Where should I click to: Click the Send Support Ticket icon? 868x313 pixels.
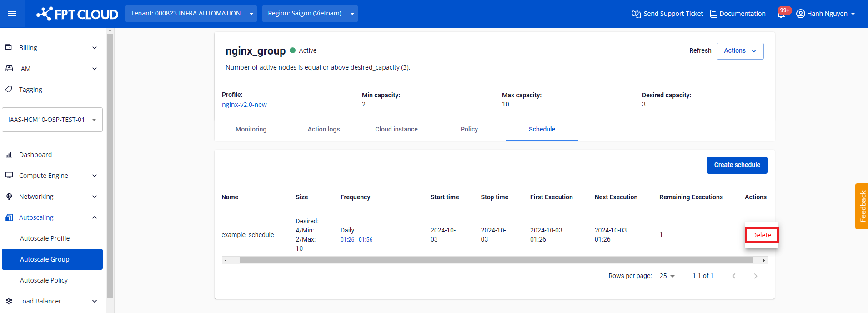(x=636, y=14)
